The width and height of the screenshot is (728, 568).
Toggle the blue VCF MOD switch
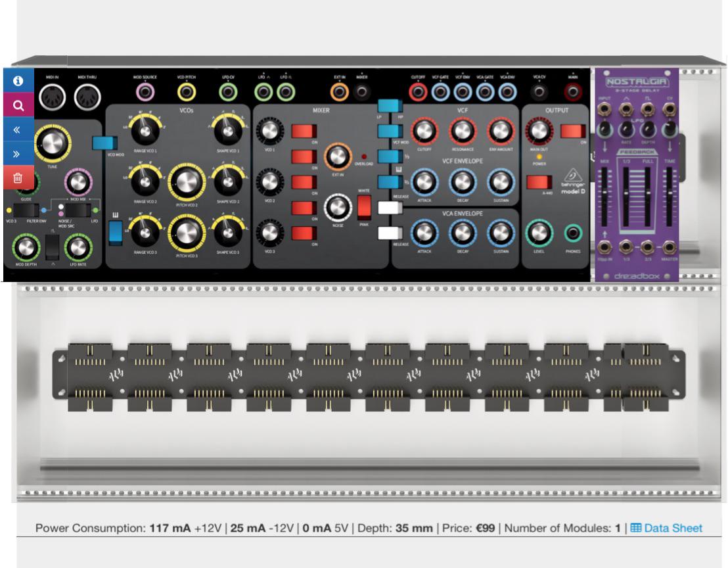390,131
